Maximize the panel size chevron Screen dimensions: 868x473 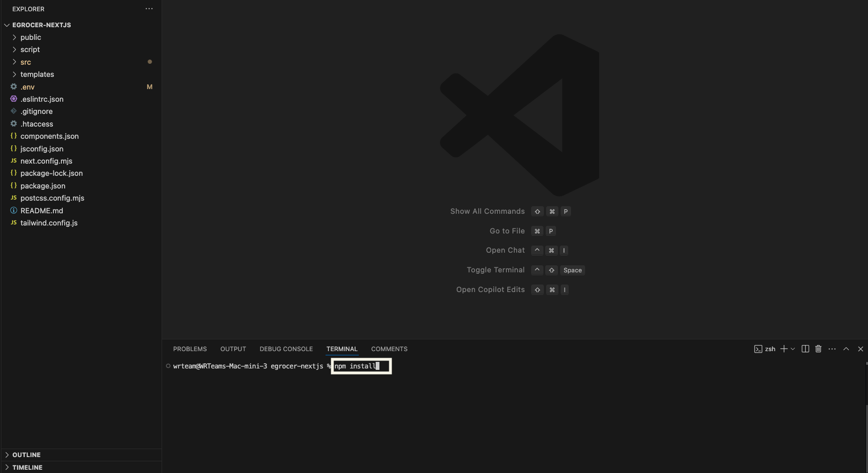tap(846, 349)
